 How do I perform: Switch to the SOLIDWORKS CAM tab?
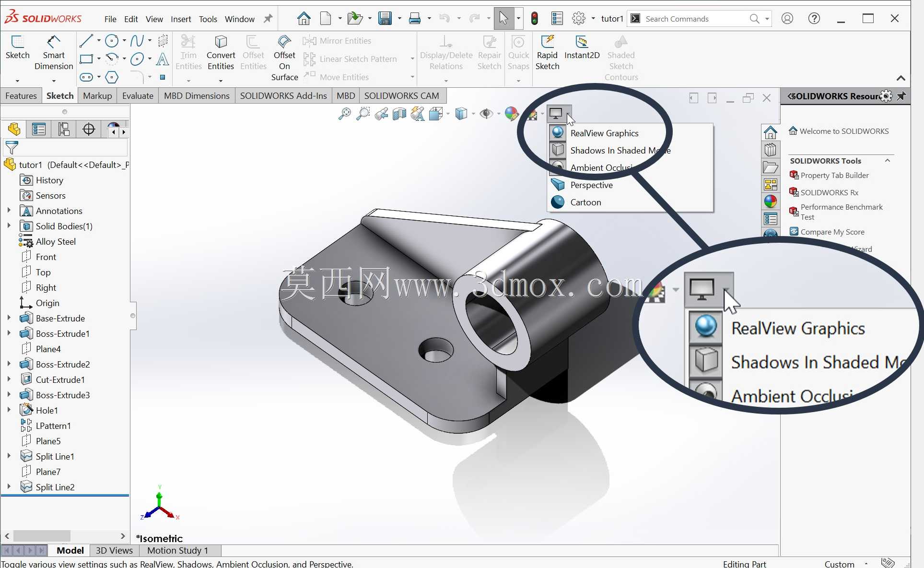401,95
